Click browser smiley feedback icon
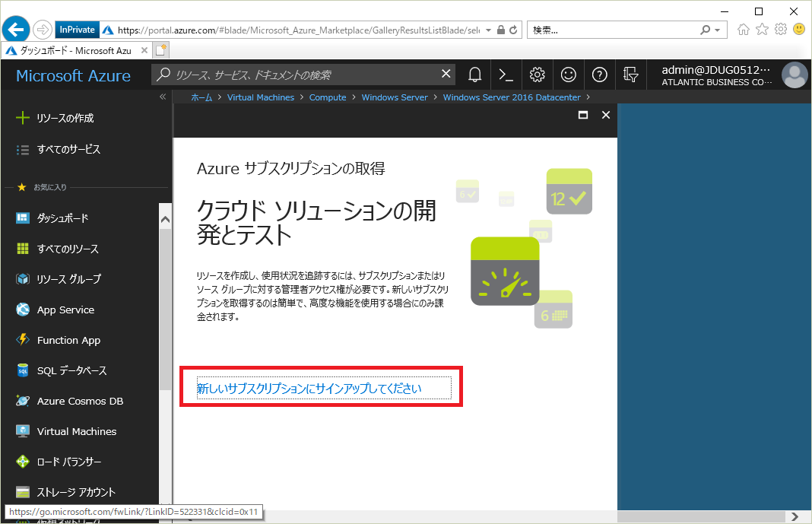The width and height of the screenshot is (812, 524). point(799,30)
